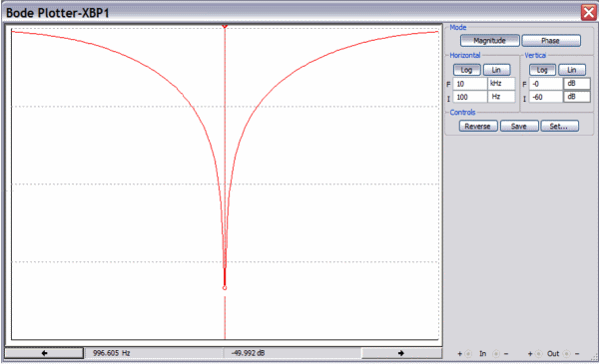The width and height of the screenshot is (599, 364).
Task: Click the In positive terminal
Action: tap(469, 354)
